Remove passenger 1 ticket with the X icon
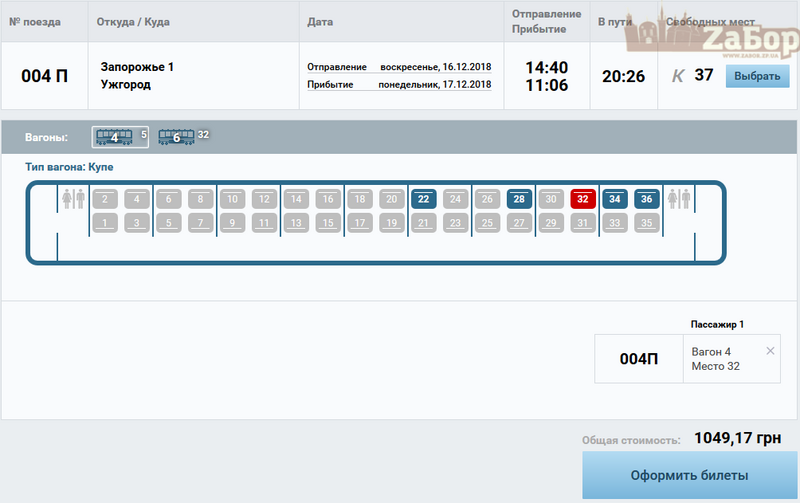This screenshot has width=800, height=503. (770, 351)
